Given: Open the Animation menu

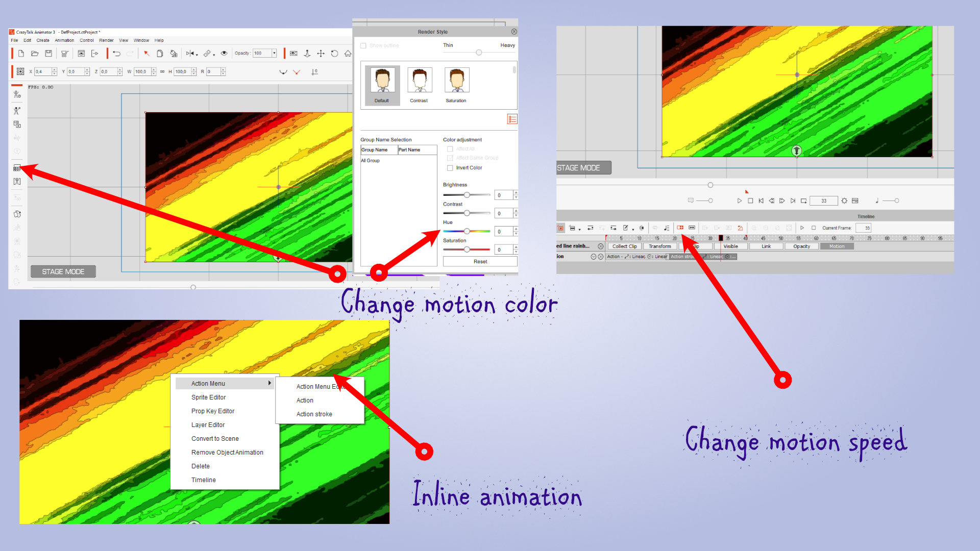Looking at the screenshot, I should pyautogui.click(x=64, y=40).
